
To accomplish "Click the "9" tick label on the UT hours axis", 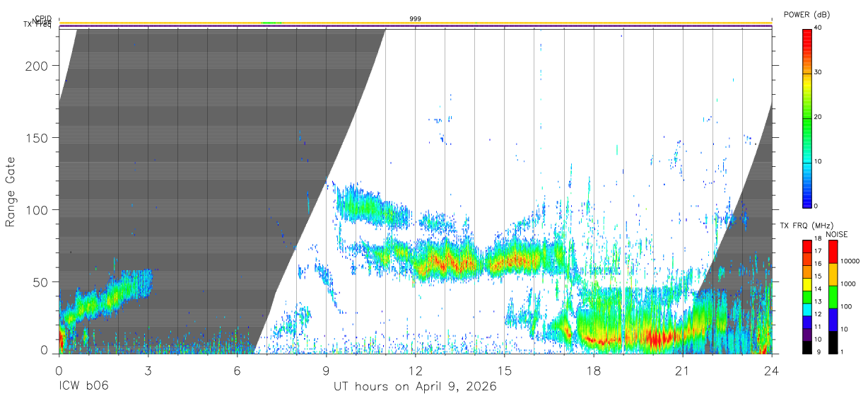I will [326, 371].
